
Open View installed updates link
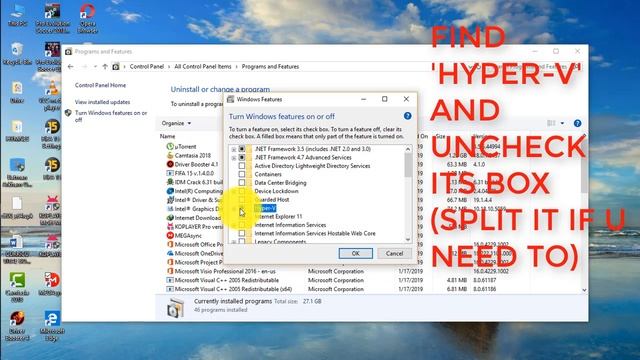[x=102, y=102]
